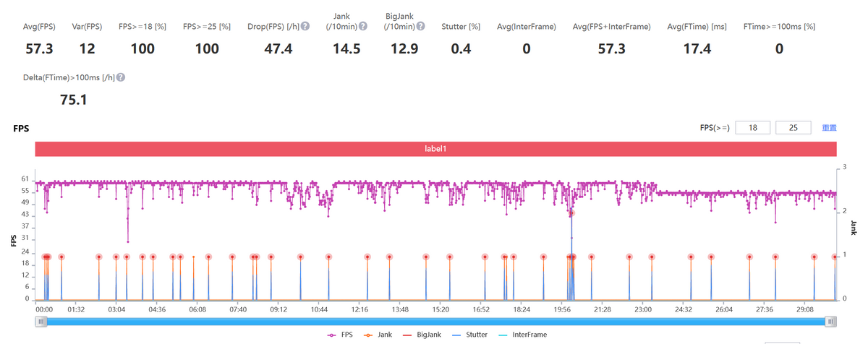
Task: Click the 重置 reset link
Action: (x=830, y=128)
